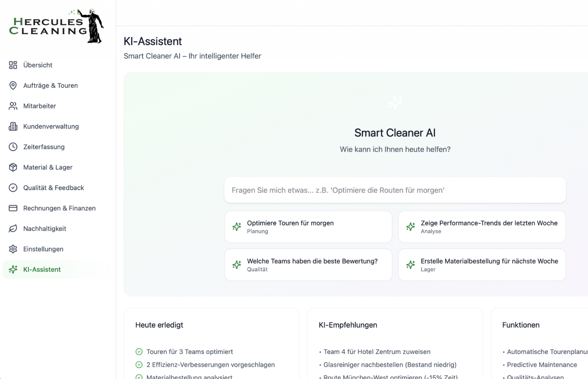Click 'Glasreiniger nachbestellen' recommendation

(390, 365)
